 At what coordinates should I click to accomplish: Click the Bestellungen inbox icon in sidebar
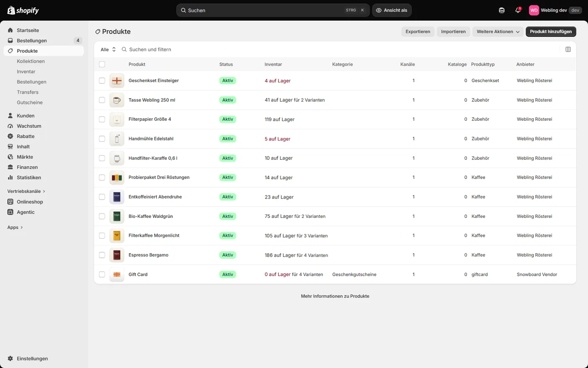(10, 40)
